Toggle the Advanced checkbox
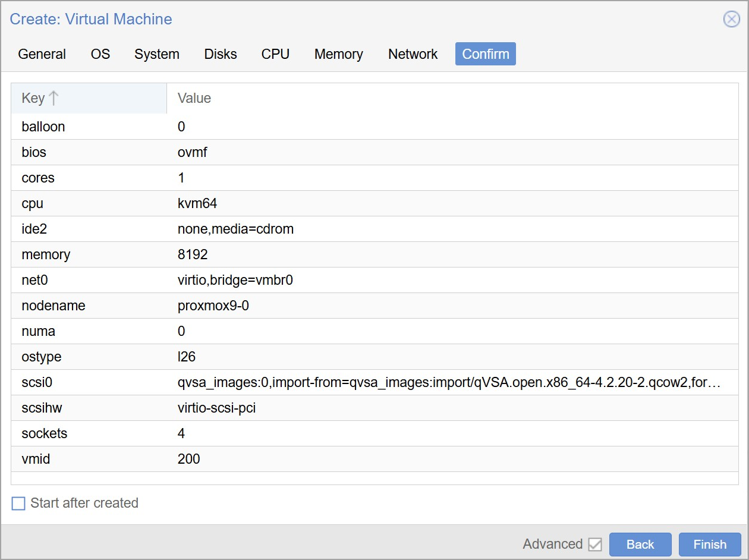The width and height of the screenshot is (749, 560). pyautogui.click(x=594, y=545)
